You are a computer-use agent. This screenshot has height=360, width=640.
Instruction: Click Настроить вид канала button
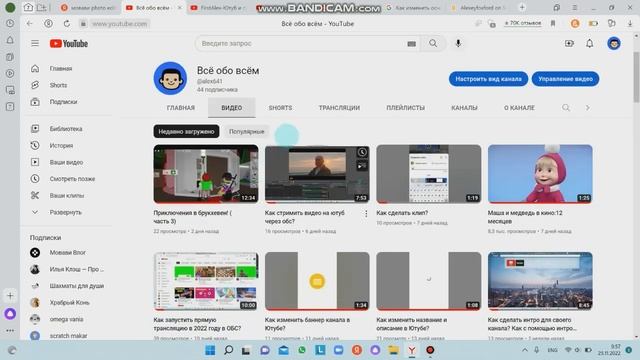[x=488, y=79]
